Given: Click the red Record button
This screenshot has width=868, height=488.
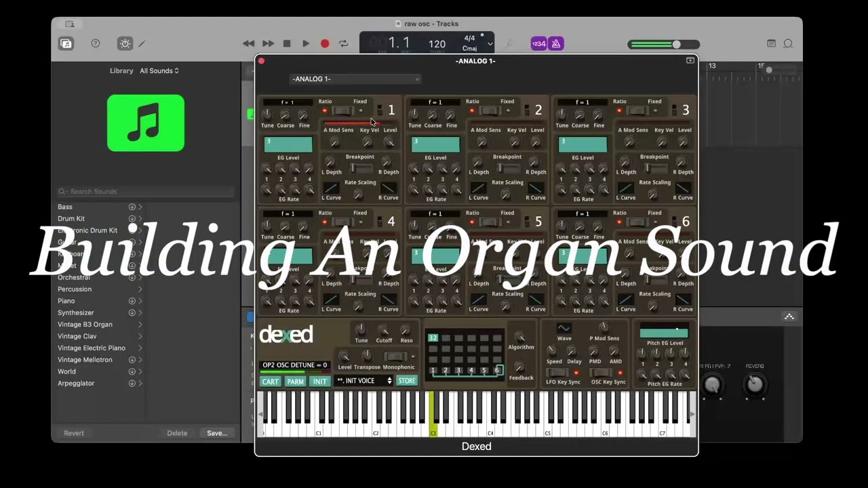Looking at the screenshot, I should tap(325, 43).
